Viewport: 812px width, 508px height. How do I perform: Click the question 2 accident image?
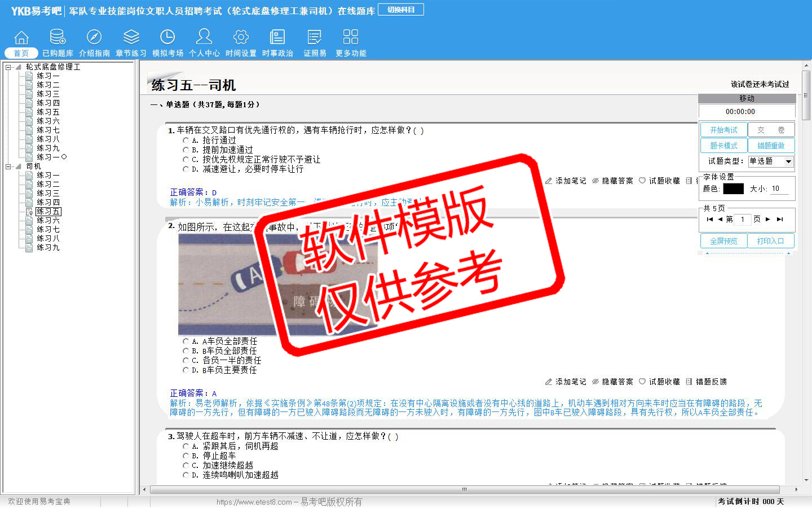pyautogui.click(x=278, y=285)
